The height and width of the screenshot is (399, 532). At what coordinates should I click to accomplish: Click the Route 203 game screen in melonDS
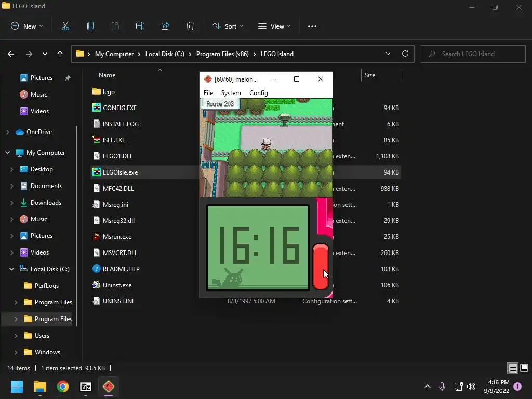[x=266, y=148]
